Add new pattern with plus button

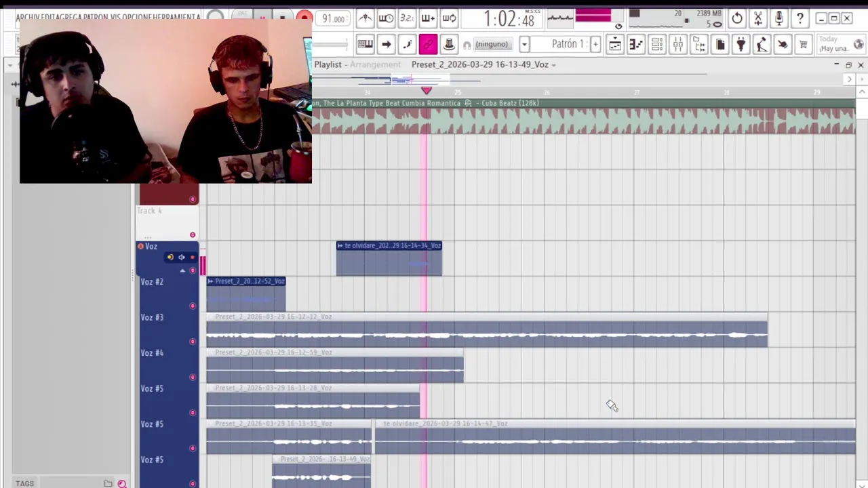coord(595,45)
